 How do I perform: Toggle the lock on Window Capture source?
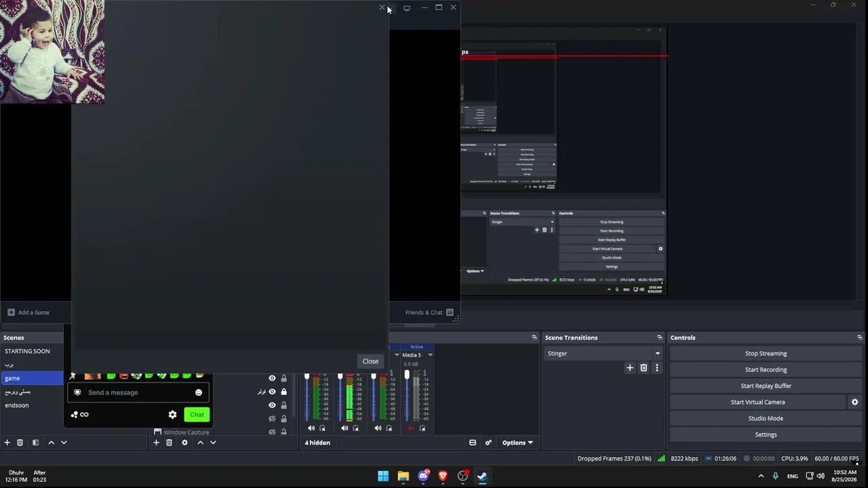tap(283, 432)
